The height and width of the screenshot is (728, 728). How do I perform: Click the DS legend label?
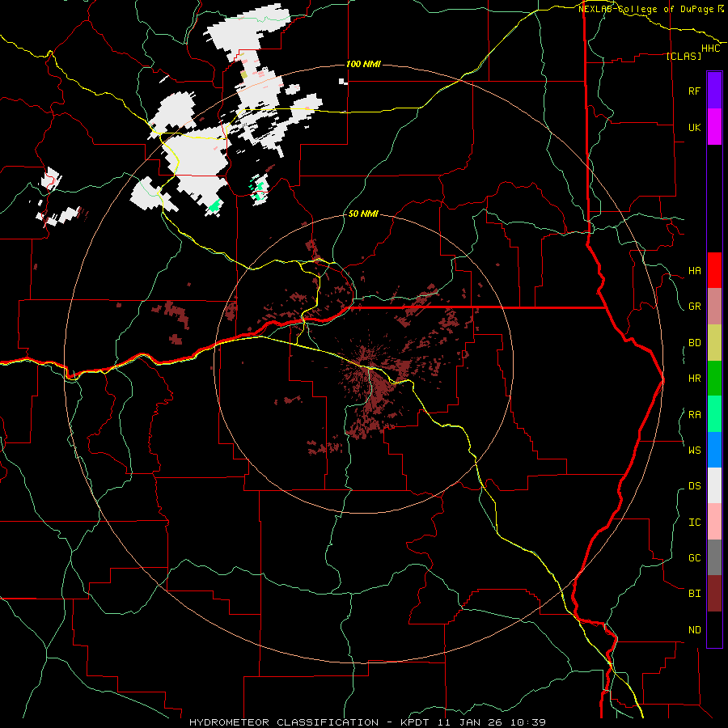pos(694,486)
